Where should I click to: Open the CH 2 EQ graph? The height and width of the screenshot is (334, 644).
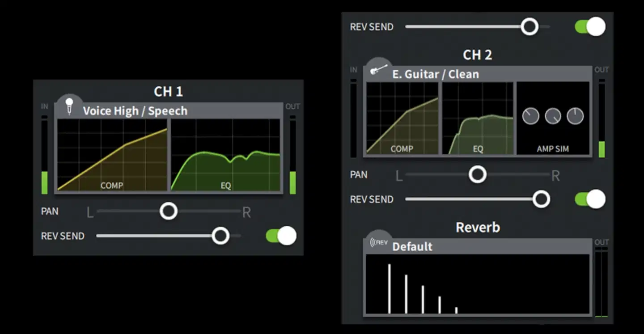(x=478, y=118)
